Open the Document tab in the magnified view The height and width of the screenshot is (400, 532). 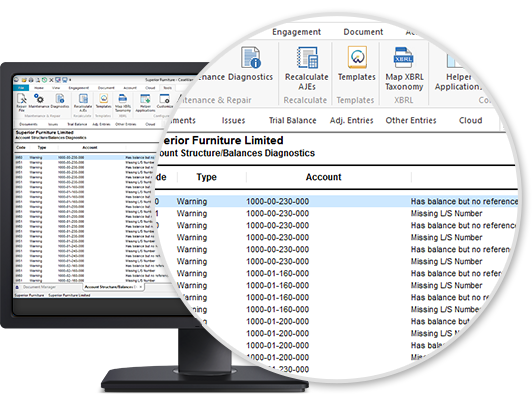[x=363, y=32]
